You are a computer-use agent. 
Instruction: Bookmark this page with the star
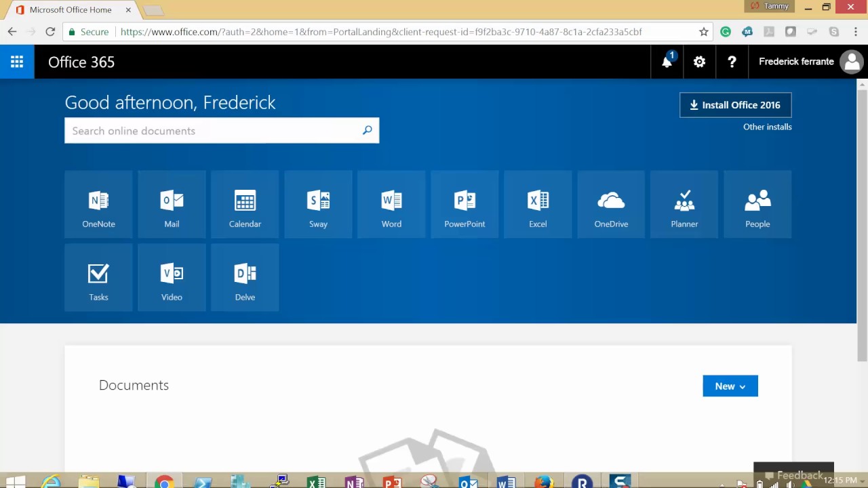click(x=704, y=32)
